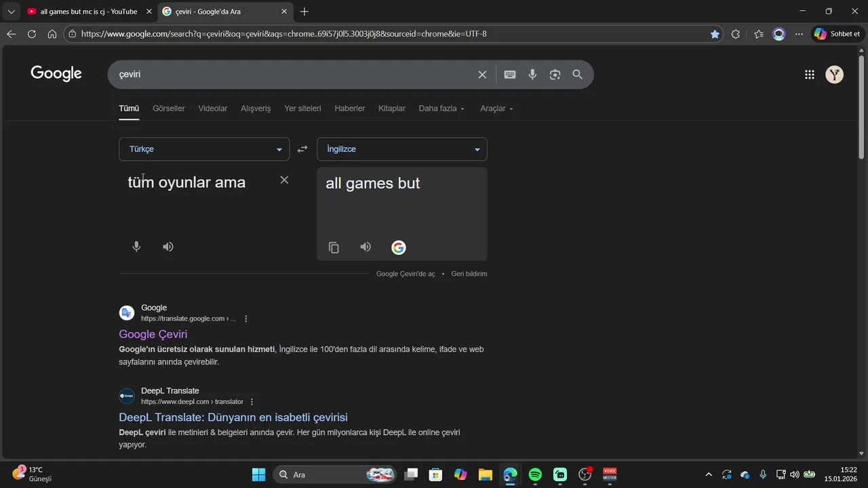Open File Explorer from the taskbar

485,474
